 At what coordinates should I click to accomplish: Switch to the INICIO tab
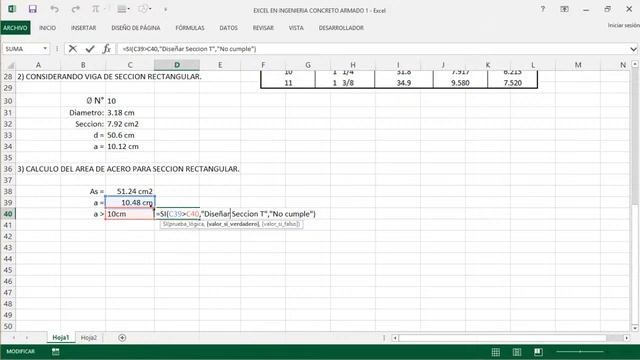pos(47,28)
